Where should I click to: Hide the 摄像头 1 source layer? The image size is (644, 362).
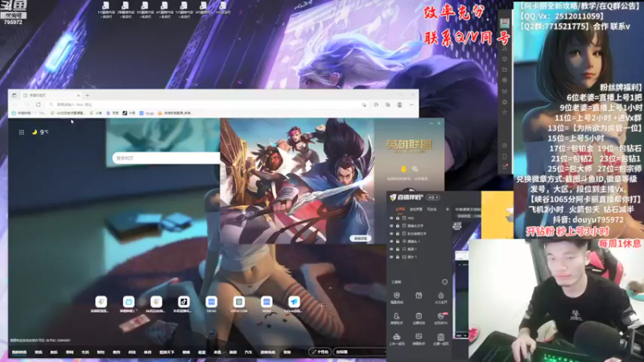click(391, 241)
